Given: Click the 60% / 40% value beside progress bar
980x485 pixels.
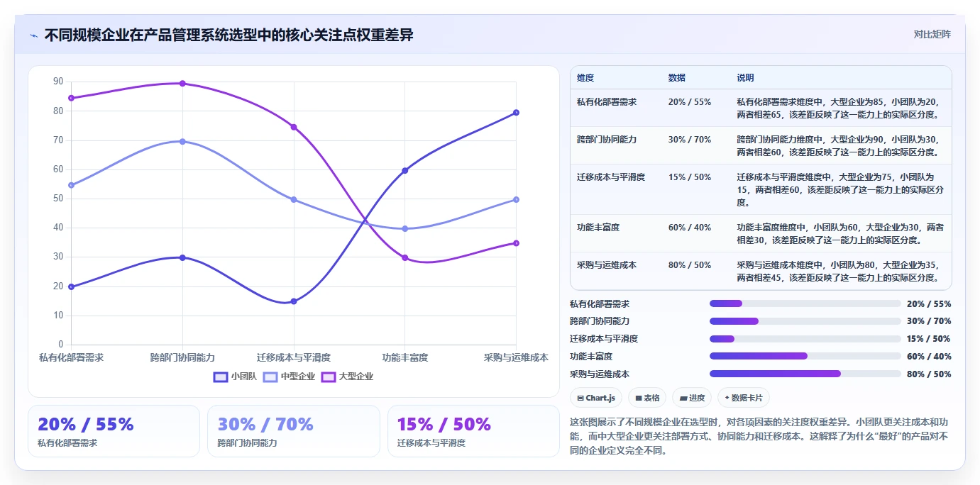Looking at the screenshot, I should 929,357.
